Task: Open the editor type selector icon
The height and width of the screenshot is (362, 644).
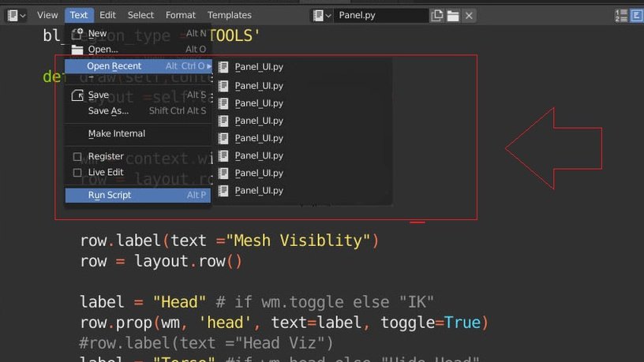Action: (17, 15)
